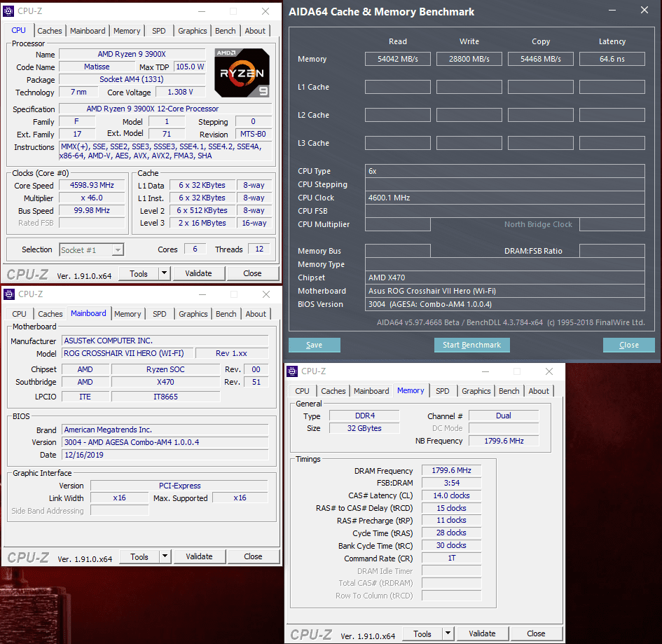Select the Caches tab in the CPU-Z memory timings window
Screen dimensions: 662x644
333,391
